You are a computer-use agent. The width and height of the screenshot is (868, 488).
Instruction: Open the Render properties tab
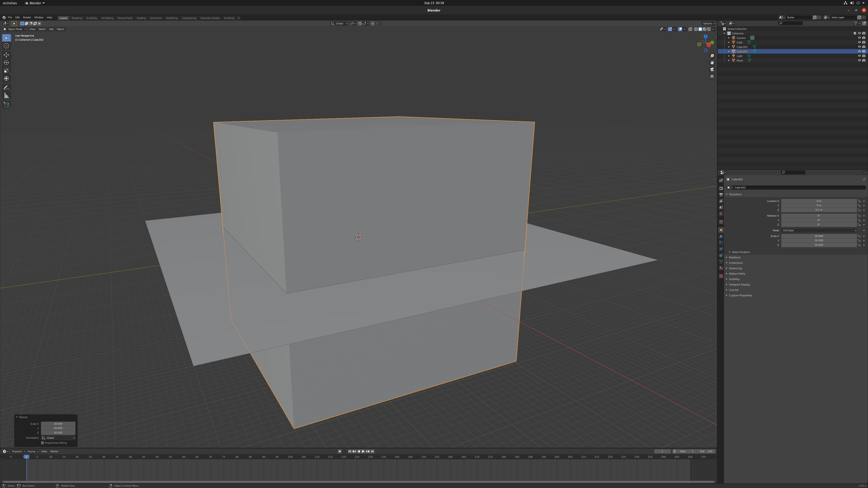point(721,188)
